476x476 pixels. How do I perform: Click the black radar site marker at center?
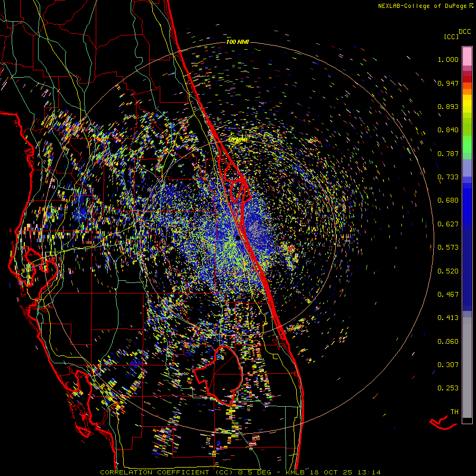237,239
